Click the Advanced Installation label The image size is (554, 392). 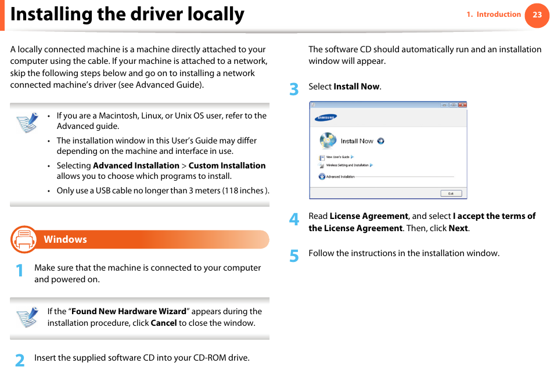(x=340, y=177)
